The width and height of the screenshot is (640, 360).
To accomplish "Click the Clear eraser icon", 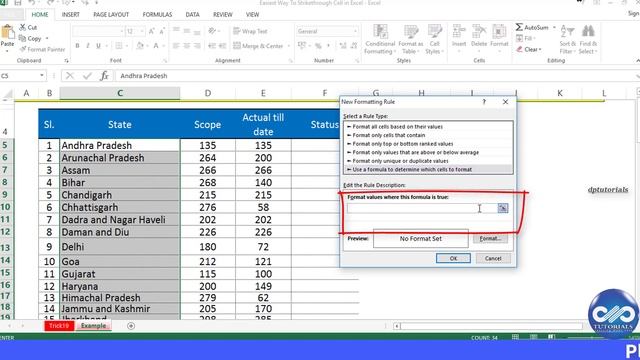I will [519, 49].
